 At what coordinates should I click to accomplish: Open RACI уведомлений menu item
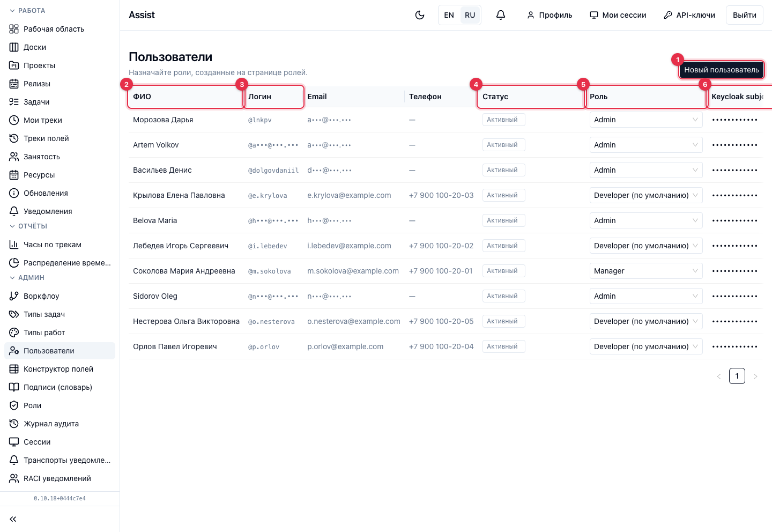pos(60,478)
